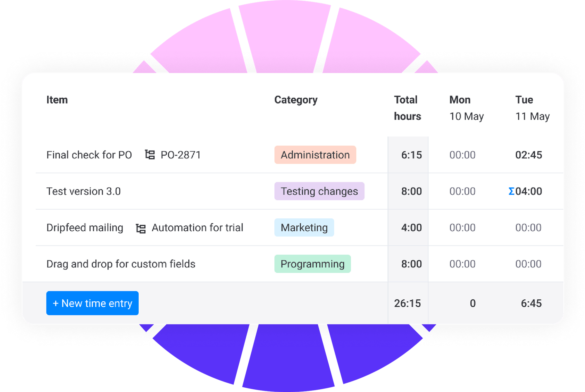Click the hierarchy icon beside Automation for trial
Image resolution: width=585 pixels, height=392 pixels.
click(x=141, y=228)
